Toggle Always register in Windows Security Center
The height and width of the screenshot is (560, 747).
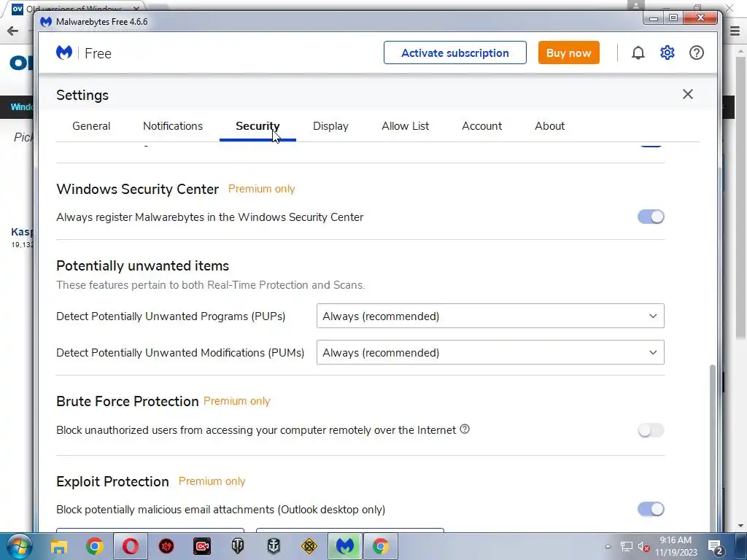(651, 217)
